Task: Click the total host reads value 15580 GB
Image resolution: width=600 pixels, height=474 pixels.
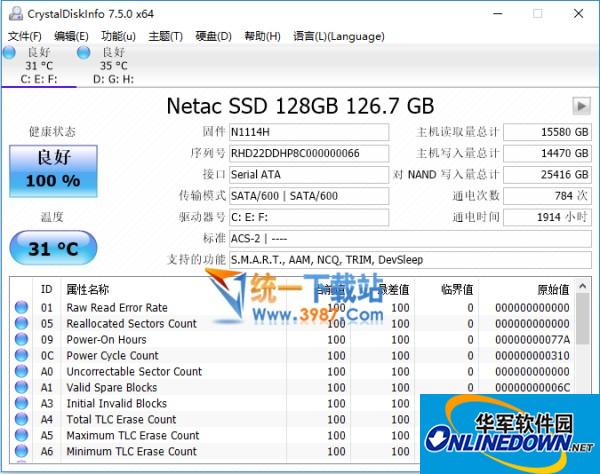Action: pyautogui.click(x=547, y=132)
